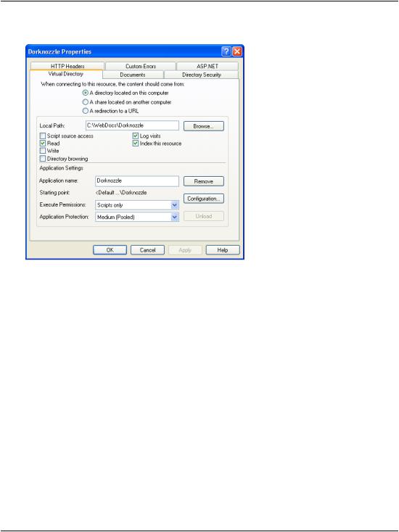Open the Documents tab
Screen dimensions: 399x532
click(x=133, y=75)
